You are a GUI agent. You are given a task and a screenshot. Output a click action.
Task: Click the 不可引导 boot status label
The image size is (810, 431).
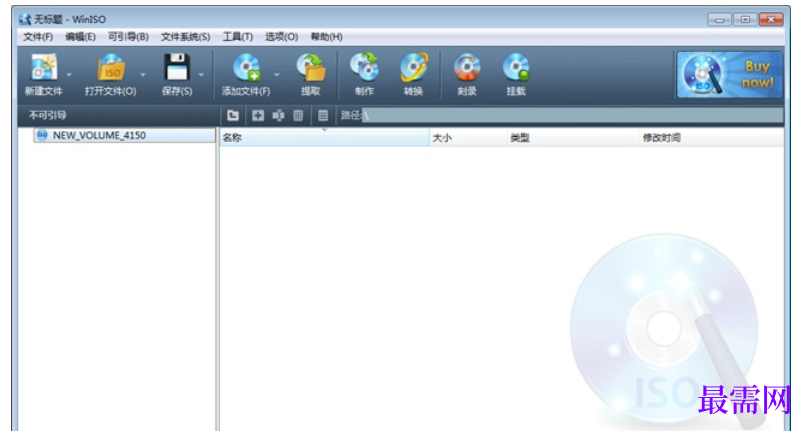coord(48,115)
